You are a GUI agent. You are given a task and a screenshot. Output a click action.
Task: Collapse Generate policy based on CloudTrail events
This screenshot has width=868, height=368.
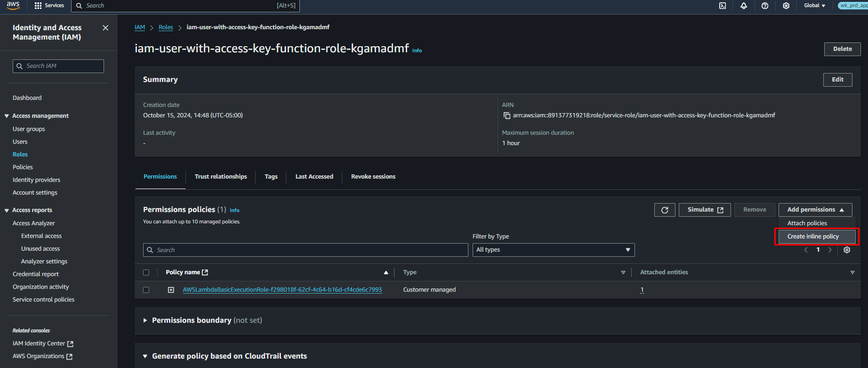coord(145,356)
